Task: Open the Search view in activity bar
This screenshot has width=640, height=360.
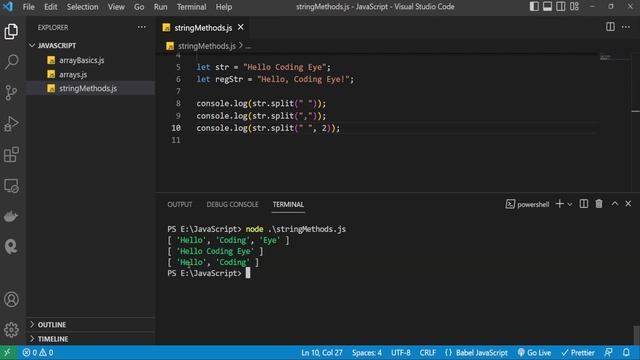Action: (11, 62)
